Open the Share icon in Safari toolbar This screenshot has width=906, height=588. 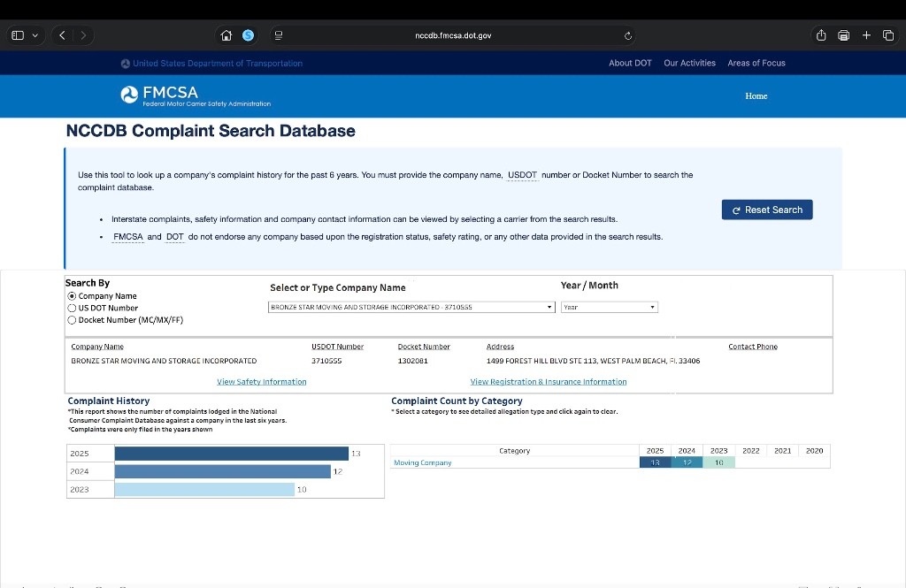pyautogui.click(x=821, y=35)
